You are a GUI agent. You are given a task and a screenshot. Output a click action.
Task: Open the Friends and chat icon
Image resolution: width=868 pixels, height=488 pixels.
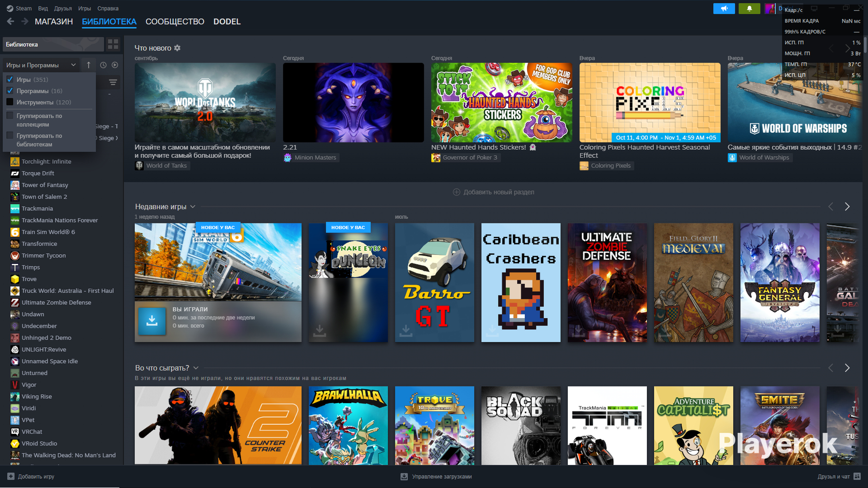click(x=857, y=476)
